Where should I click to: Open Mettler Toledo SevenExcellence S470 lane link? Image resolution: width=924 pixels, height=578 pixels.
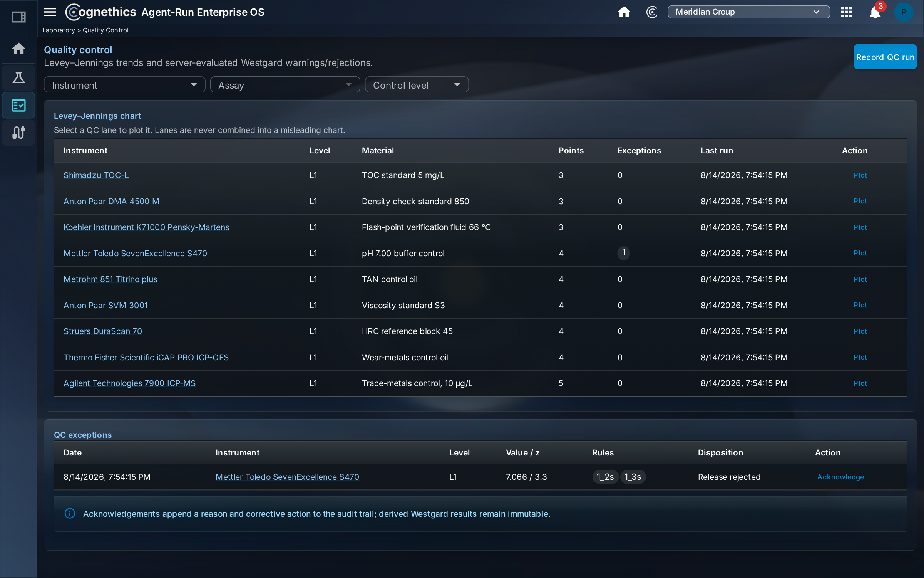[135, 253]
